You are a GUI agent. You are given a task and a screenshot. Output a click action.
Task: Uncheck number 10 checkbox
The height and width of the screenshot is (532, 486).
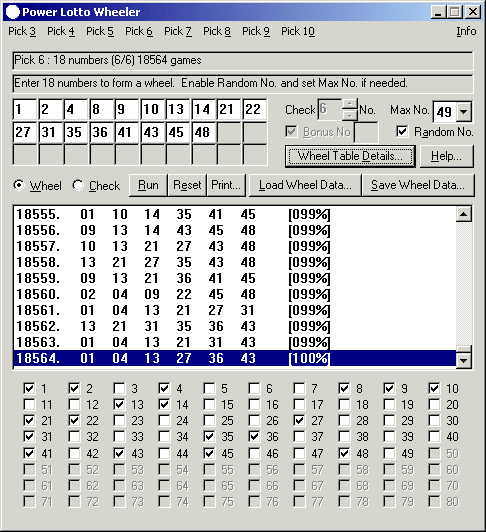coord(434,388)
